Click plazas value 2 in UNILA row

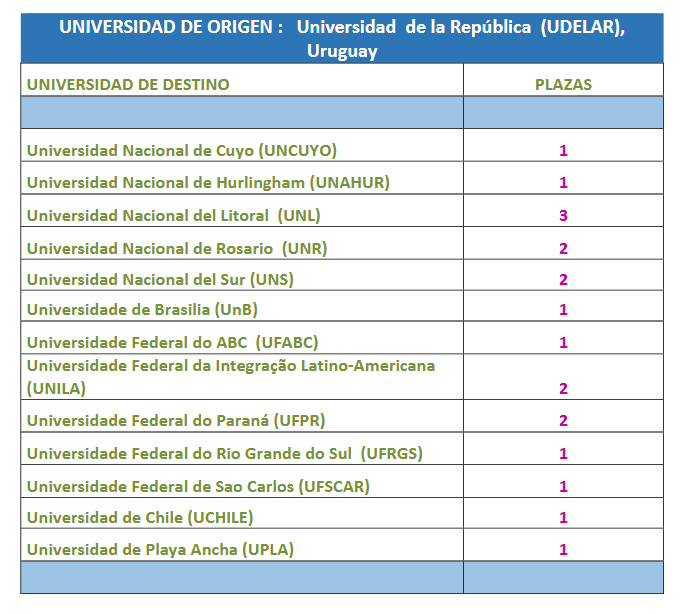tap(563, 388)
